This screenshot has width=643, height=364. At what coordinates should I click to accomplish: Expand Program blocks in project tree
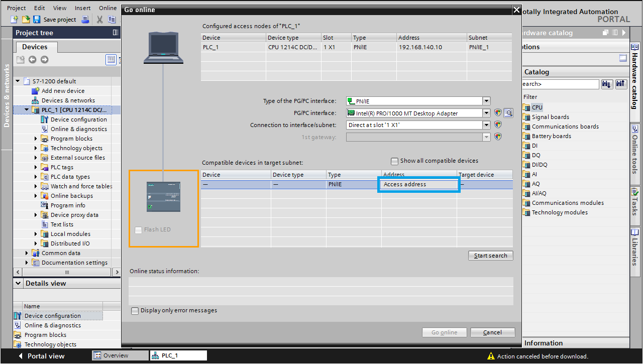pyautogui.click(x=36, y=139)
